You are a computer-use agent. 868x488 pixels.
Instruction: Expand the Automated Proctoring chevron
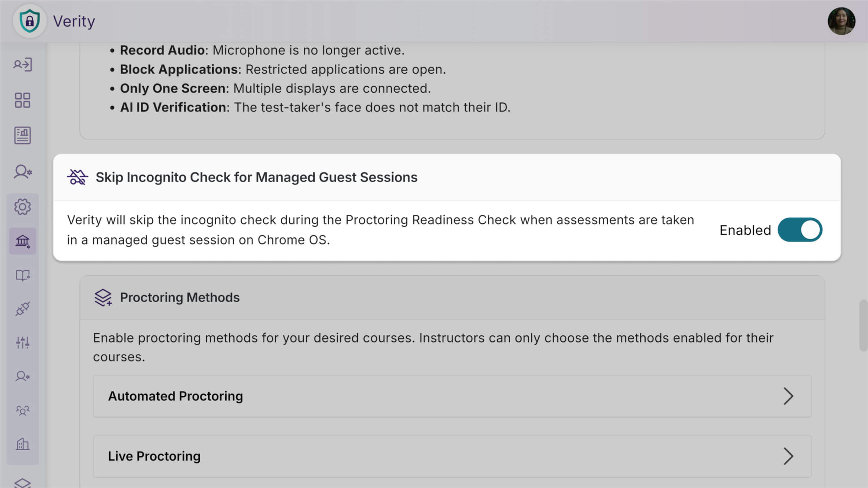click(x=788, y=396)
